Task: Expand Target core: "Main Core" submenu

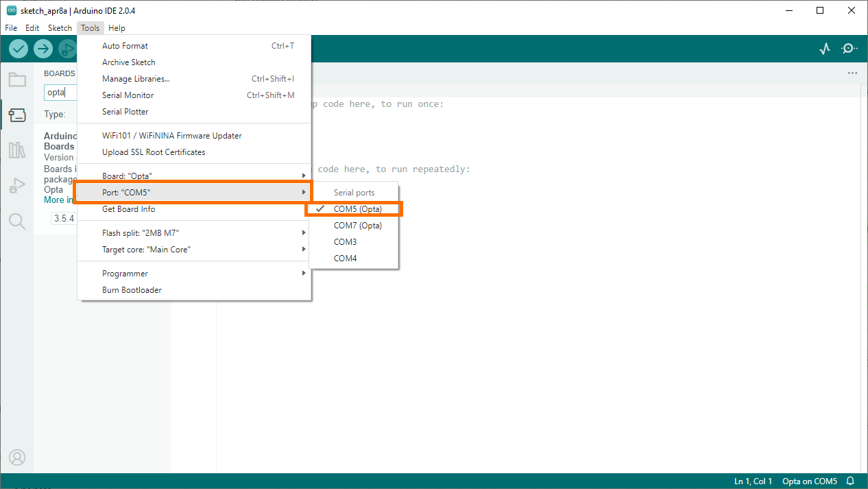Action: tap(195, 250)
